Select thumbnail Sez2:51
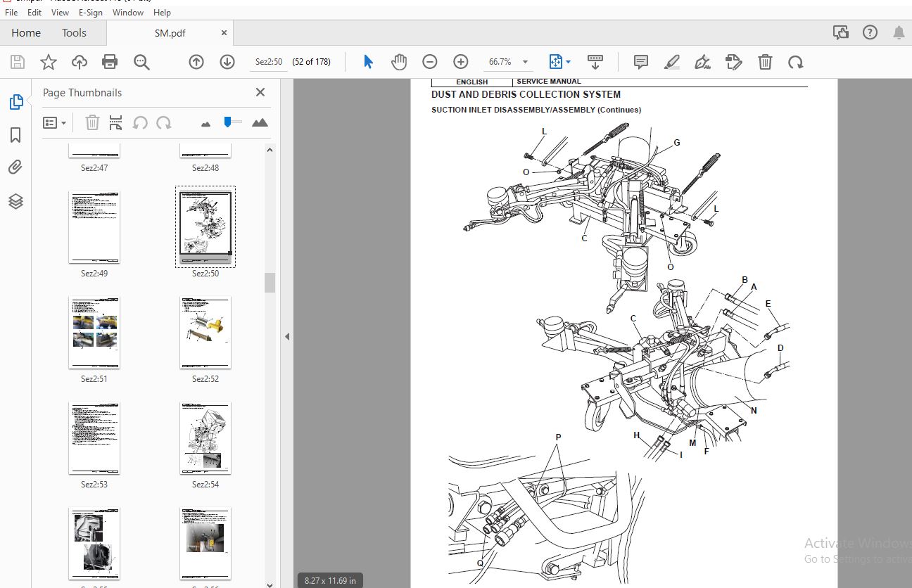The height and width of the screenshot is (588, 912). click(94, 333)
